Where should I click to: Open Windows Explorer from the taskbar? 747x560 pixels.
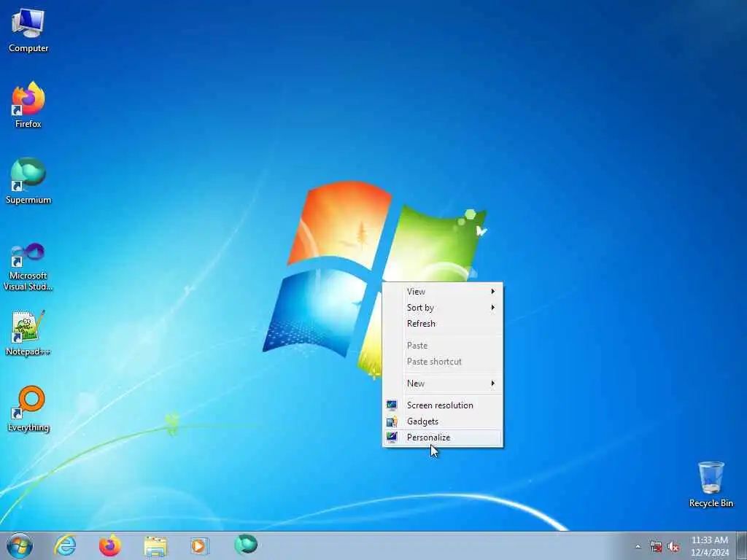pyautogui.click(x=155, y=545)
